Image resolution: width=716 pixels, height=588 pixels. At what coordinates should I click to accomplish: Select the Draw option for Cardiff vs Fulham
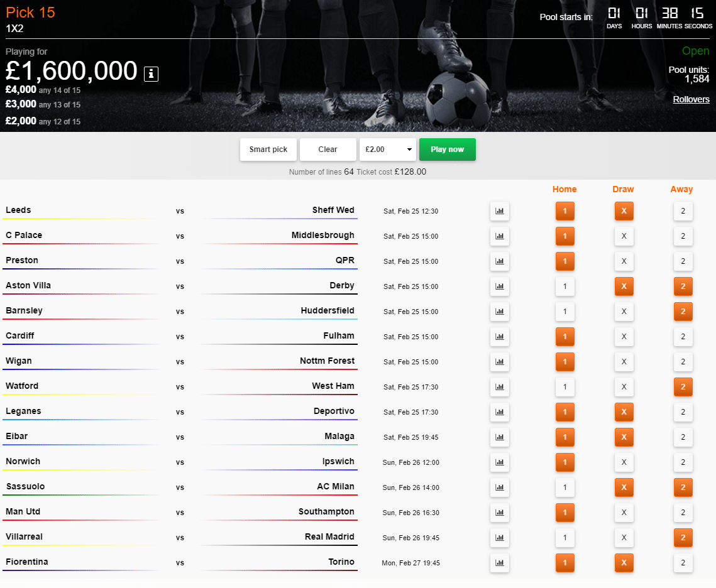point(624,337)
